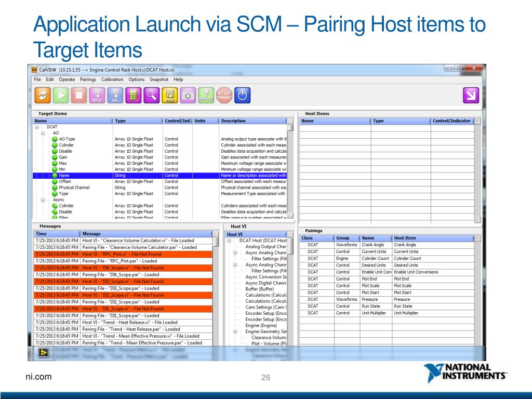Collapse the Async node in Target Items

[x=43, y=200]
